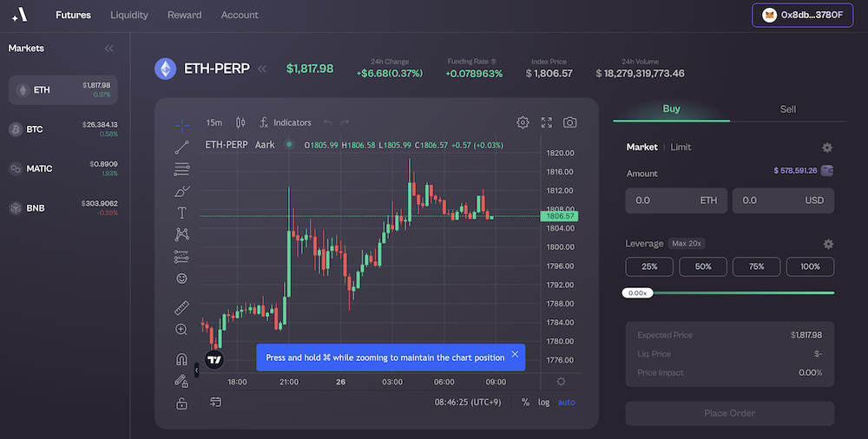Set leverage to 25%
The width and height of the screenshot is (868, 439).
point(649,267)
